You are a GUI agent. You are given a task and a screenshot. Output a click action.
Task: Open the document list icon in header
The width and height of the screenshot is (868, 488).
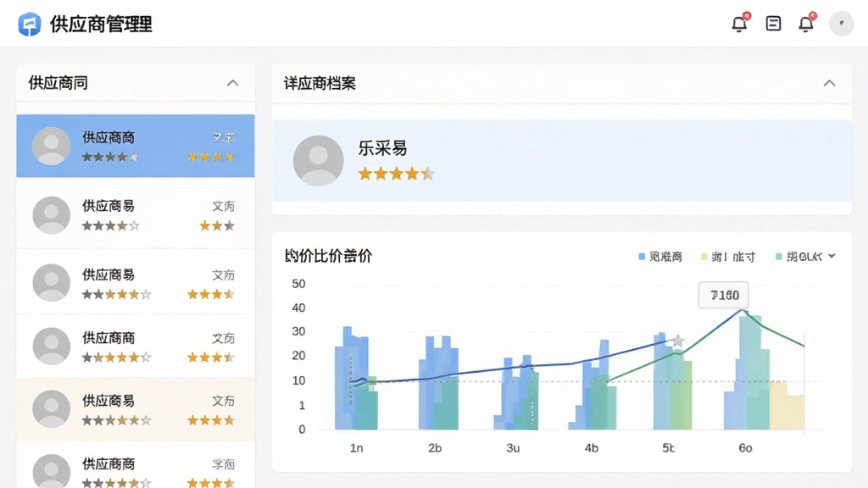pyautogui.click(x=773, y=23)
